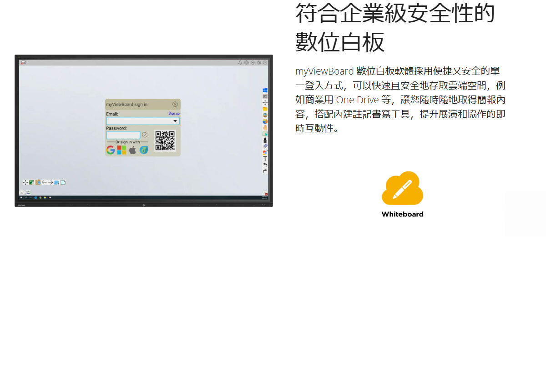
Task: Open page number 1 indicator
Action: [63, 182]
